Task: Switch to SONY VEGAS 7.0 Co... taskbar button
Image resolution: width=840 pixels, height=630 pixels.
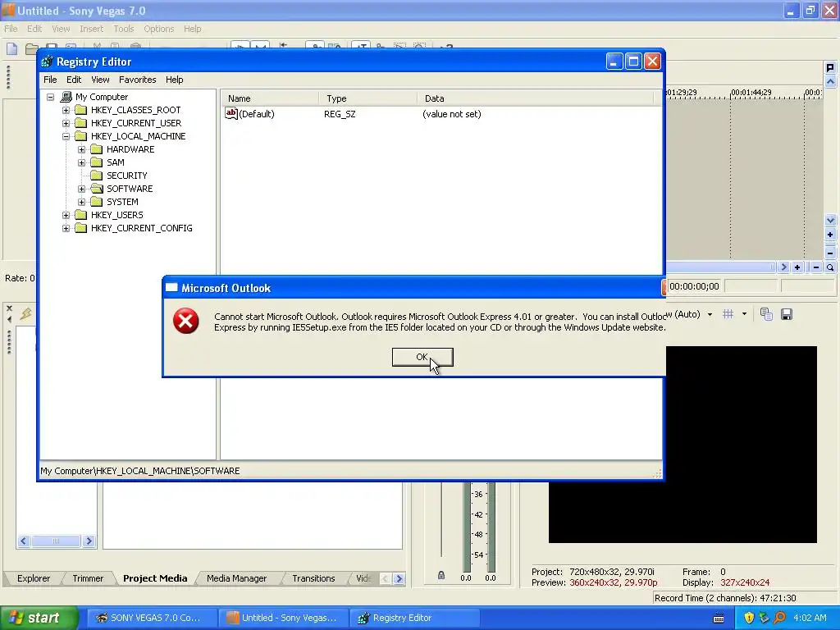Action: 151,618
